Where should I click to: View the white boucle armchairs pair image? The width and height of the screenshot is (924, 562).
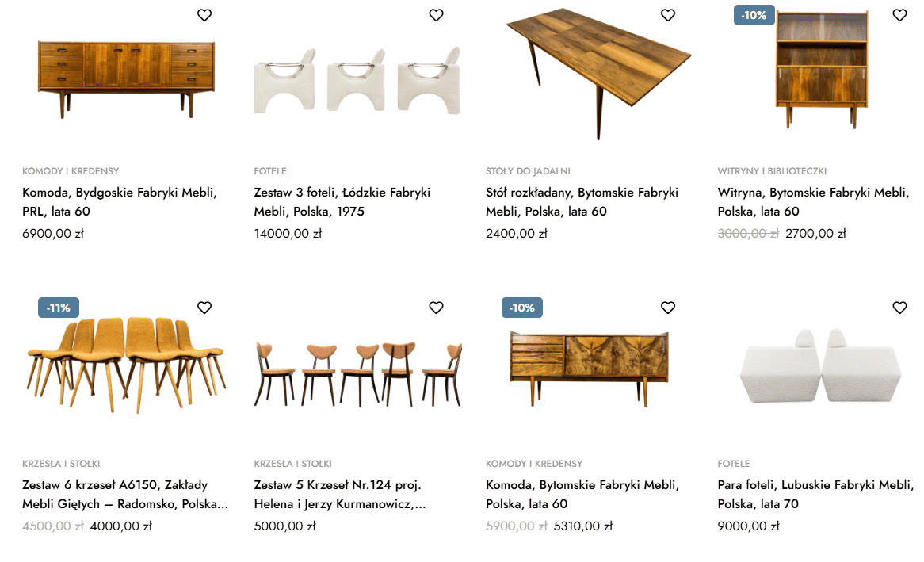[820, 367]
